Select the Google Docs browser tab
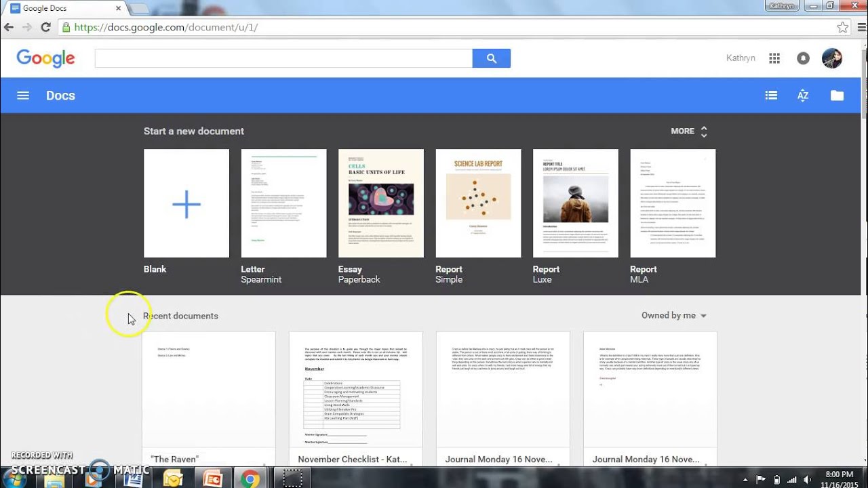Image resolution: width=868 pixels, height=488 pixels. click(65, 9)
